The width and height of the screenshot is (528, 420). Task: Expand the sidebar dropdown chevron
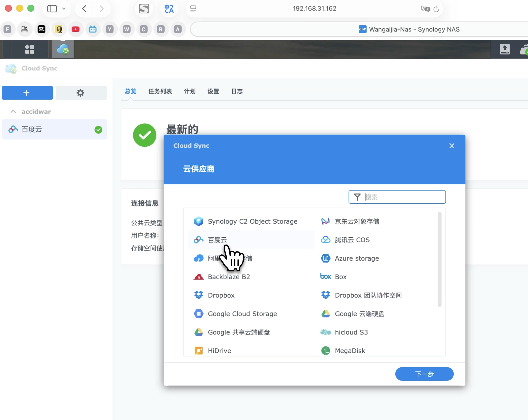click(x=64, y=9)
